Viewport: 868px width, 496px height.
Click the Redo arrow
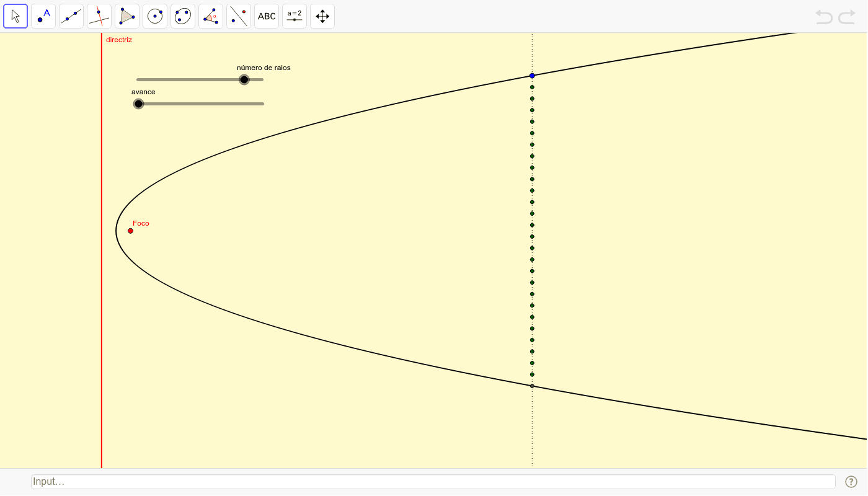point(847,17)
